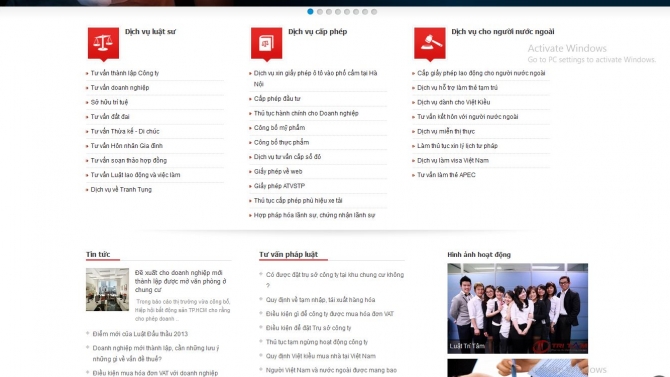The width and height of the screenshot is (670, 377).
Task: Open the Tin tức section heading
Action: click(x=98, y=254)
